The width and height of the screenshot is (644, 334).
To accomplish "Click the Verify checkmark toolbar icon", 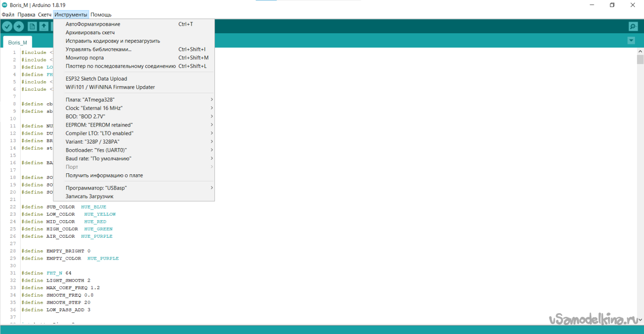I will [x=8, y=26].
